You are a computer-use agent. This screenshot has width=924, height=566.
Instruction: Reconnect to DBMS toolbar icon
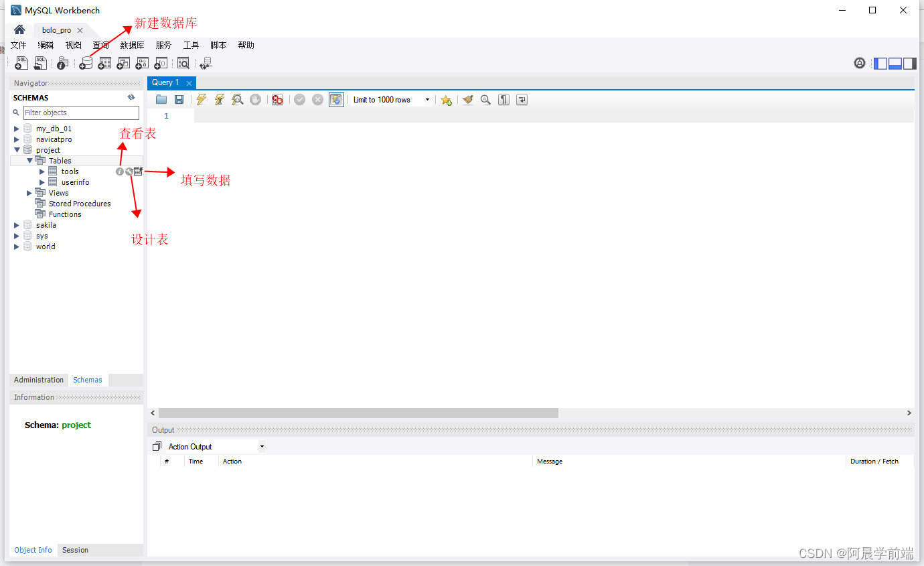[206, 63]
